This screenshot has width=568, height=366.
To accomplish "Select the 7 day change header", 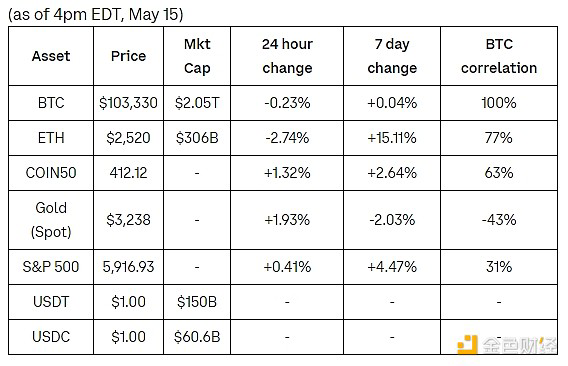I will 392,56.
